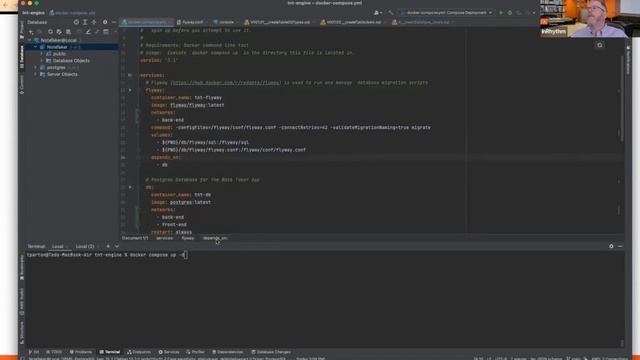Open the TODO tool window tab

pyautogui.click(x=54, y=352)
